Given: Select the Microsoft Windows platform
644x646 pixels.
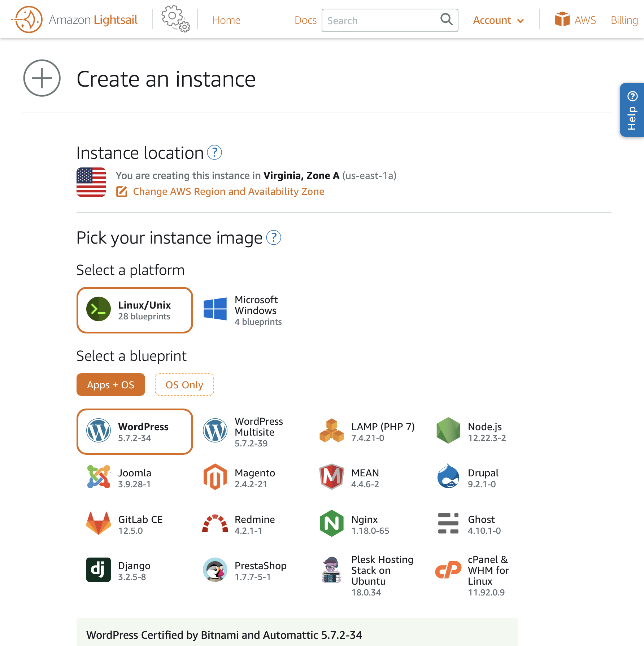Looking at the screenshot, I should coord(243,310).
